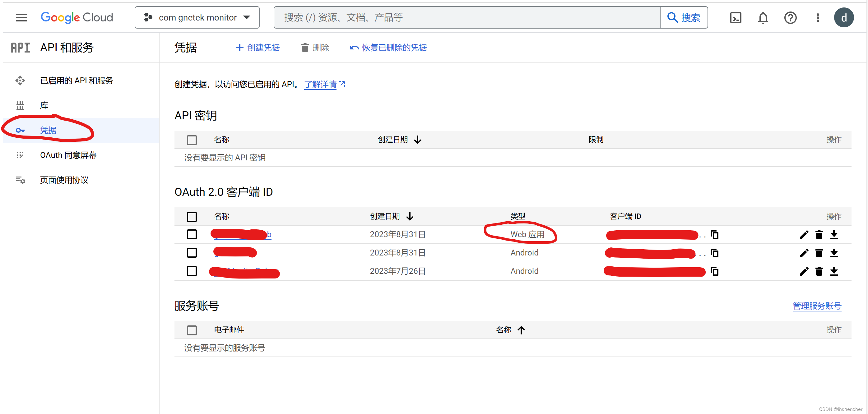Edit the first Android OAuth client
Viewport: 868px width, 414px height.
804,253
